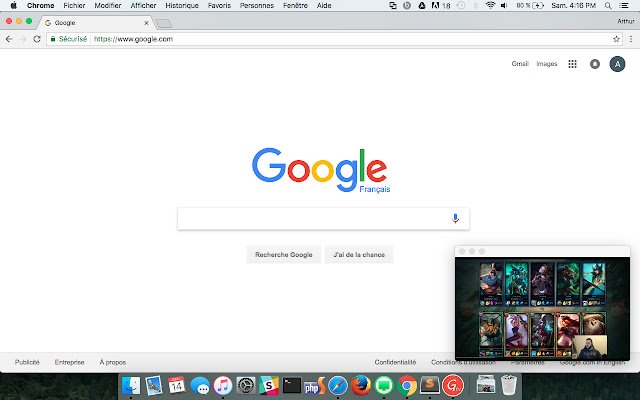The height and width of the screenshot is (400, 640).
Task: Open the Gmail link
Action: pyautogui.click(x=520, y=64)
